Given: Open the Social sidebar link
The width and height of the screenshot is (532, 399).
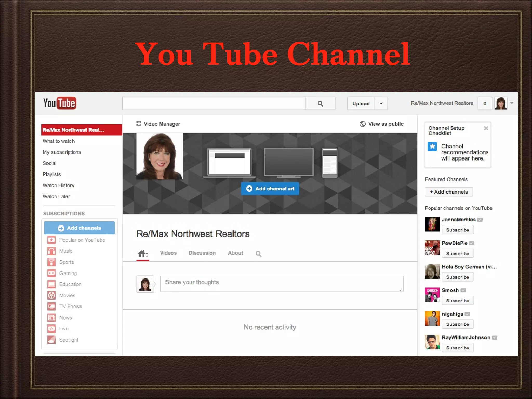Looking at the screenshot, I should (49, 163).
